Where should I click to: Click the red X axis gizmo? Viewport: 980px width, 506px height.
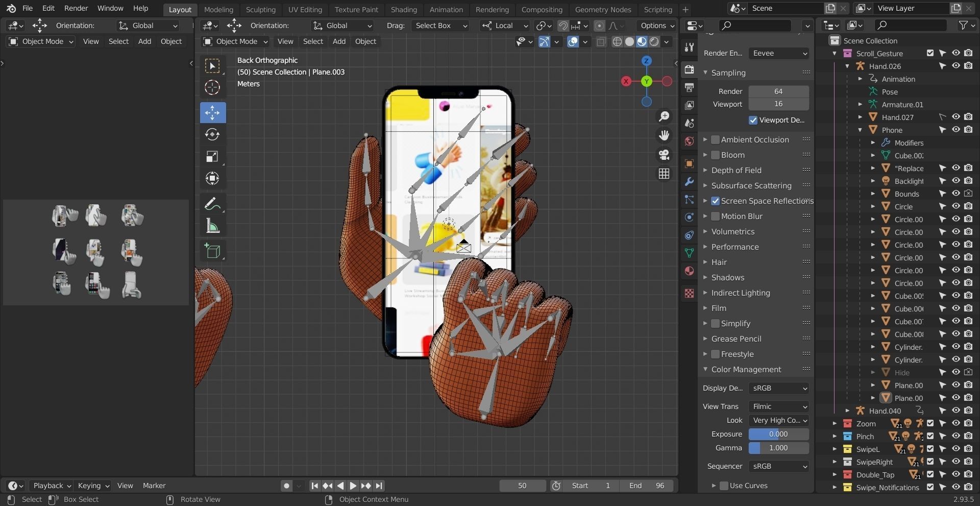(x=626, y=81)
